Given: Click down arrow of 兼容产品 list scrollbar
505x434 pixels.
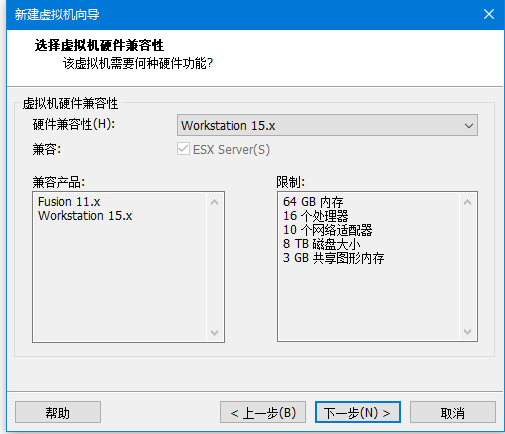Looking at the screenshot, I should coord(215,332).
